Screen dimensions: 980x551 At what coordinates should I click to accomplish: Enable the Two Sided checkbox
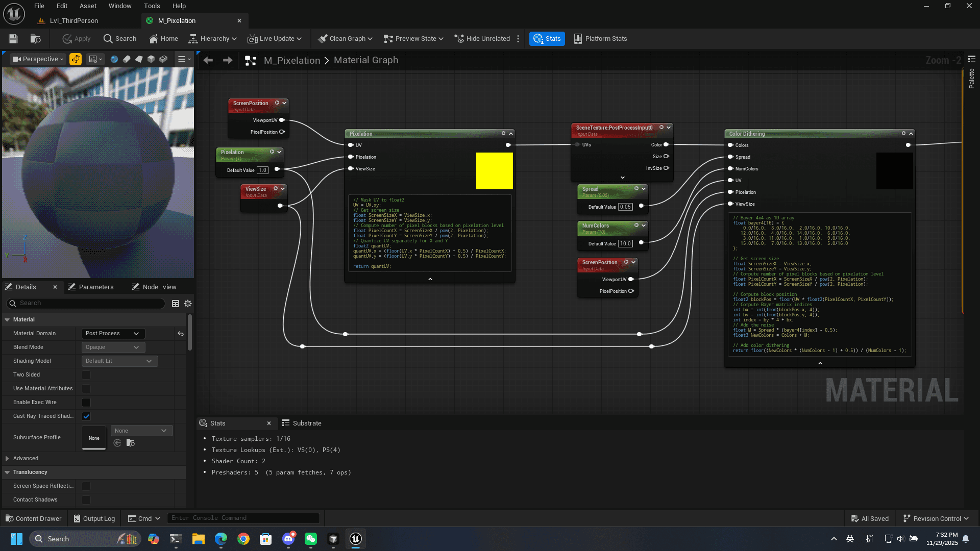point(86,374)
